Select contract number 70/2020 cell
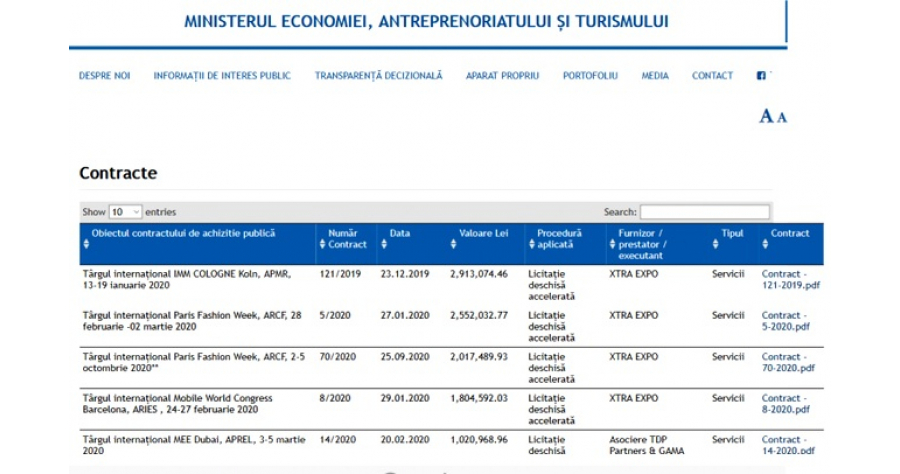The image size is (900, 474). pyautogui.click(x=338, y=356)
